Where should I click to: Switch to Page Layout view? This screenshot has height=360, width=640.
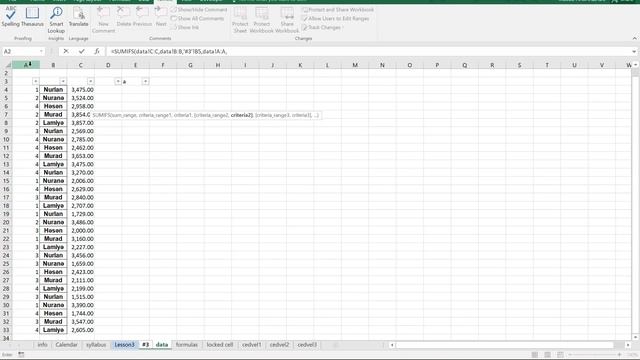pyautogui.click(x=547, y=355)
